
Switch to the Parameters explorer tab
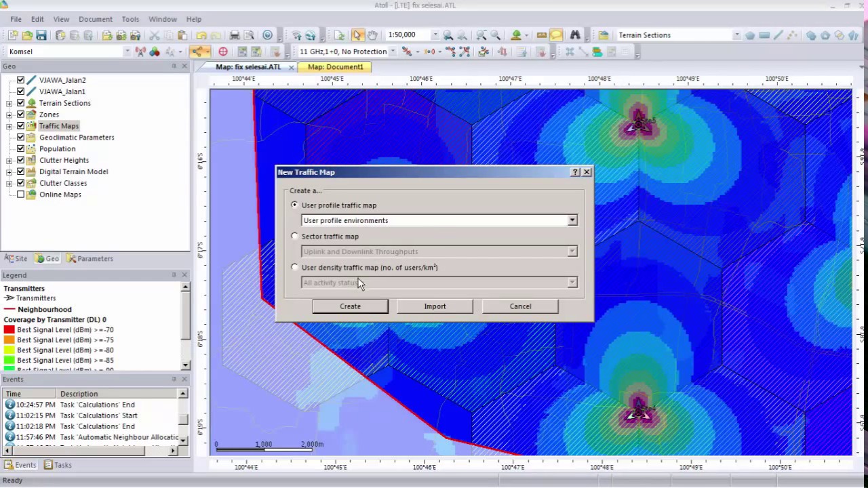point(90,259)
